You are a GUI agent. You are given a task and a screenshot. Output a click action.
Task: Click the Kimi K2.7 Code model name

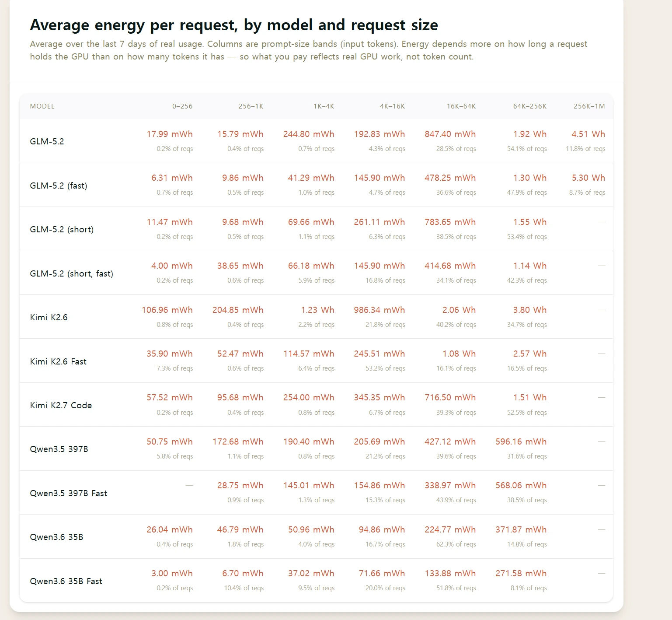(x=61, y=405)
